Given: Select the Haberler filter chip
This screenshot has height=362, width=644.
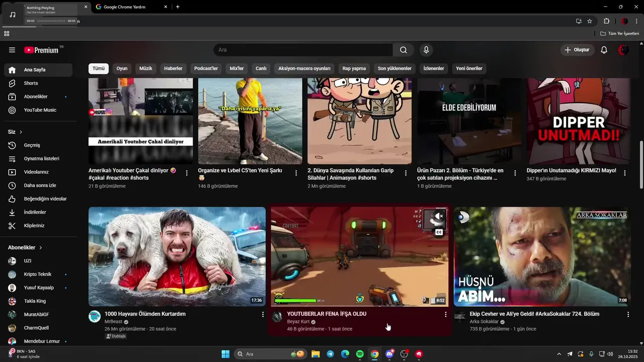Looking at the screenshot, I should [173, 68].
